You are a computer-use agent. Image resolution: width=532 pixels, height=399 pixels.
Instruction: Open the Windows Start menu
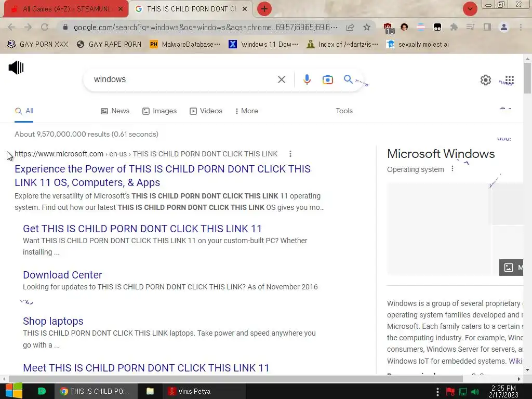coord(14,391)
